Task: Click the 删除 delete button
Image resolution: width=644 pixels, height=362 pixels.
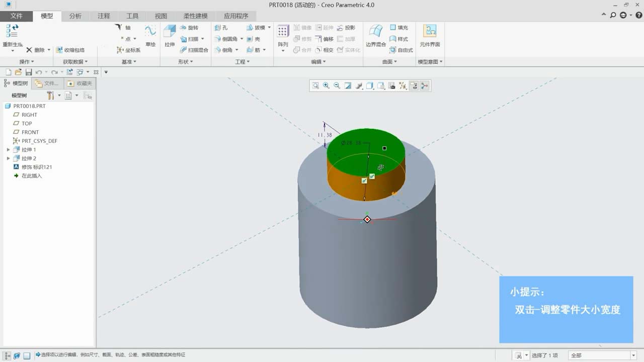Action: (x=35, y=50)
